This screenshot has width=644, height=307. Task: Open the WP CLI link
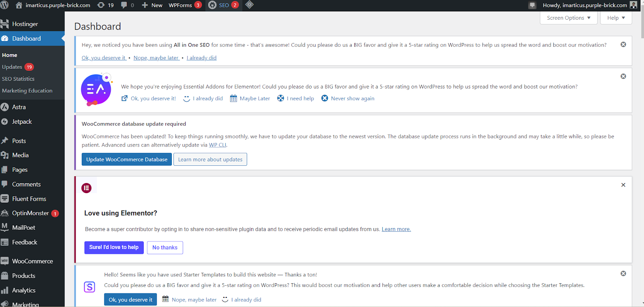[x=218, y=145]
